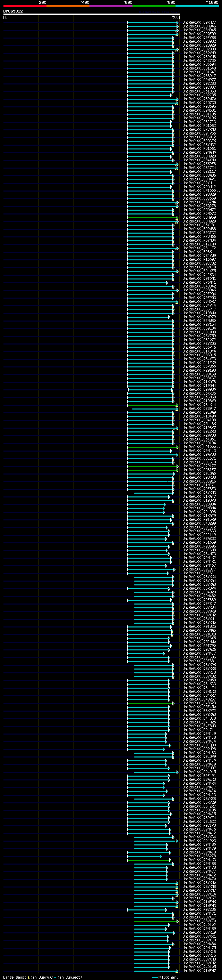Open hit UniRef100_P30694
Viewport: 222px width, 980px height.
pos(199,65)
